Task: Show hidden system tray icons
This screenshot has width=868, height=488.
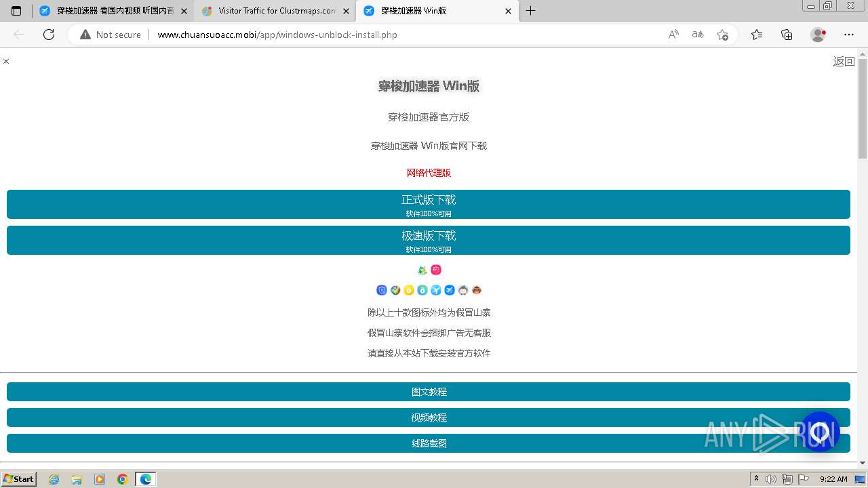Action: [x=756, y=479]
